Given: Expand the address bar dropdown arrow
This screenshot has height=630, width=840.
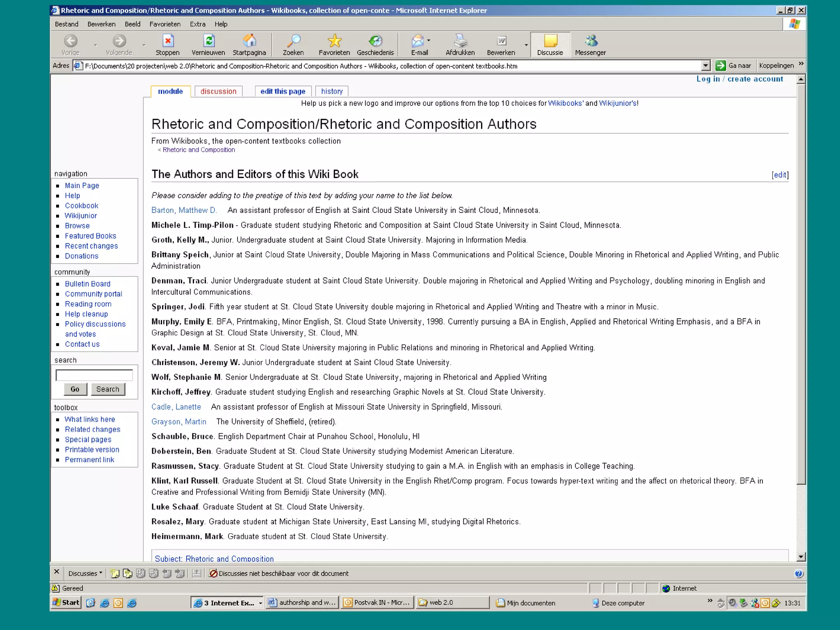Looking at the screenshot, I should click(705, 66).
